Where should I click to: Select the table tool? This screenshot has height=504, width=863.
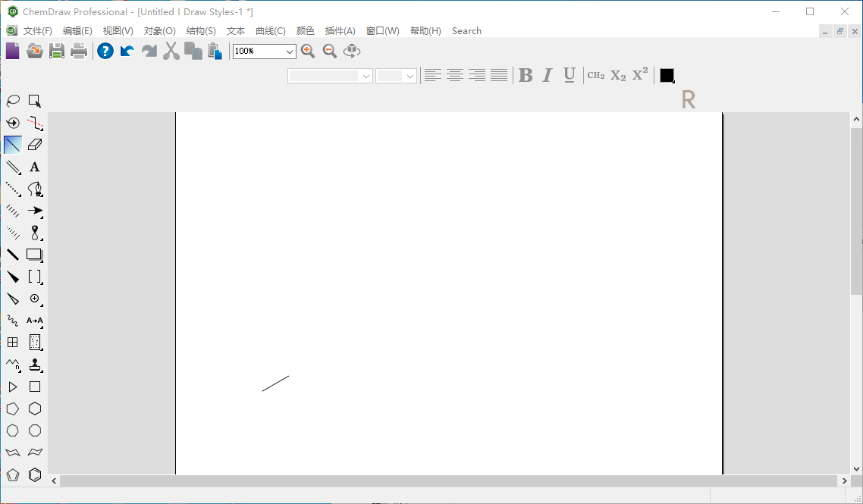click(13, 343)
